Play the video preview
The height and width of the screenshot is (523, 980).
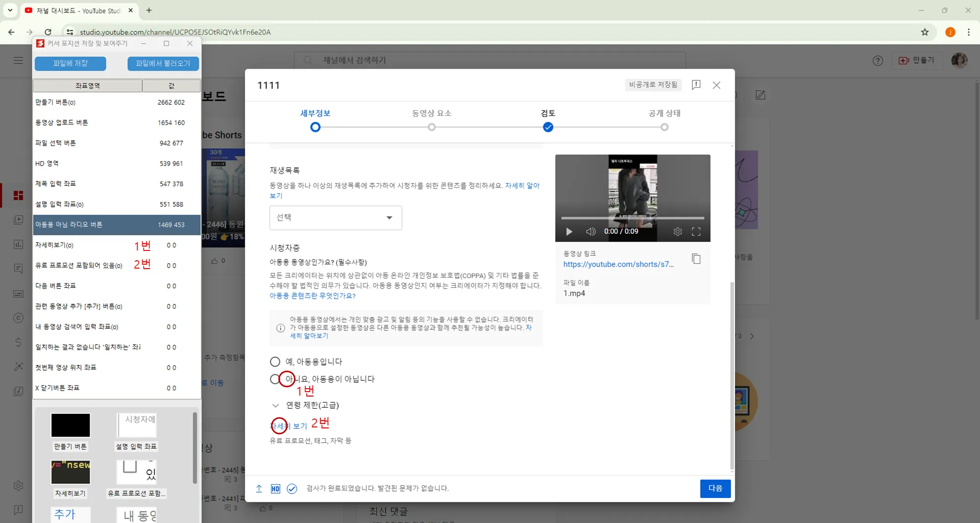(x=569, y=231)
